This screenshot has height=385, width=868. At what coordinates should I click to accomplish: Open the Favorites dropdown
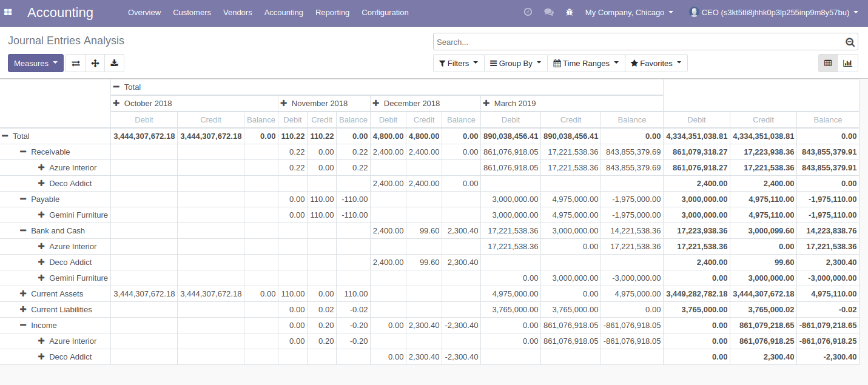[x=656, y=62]
